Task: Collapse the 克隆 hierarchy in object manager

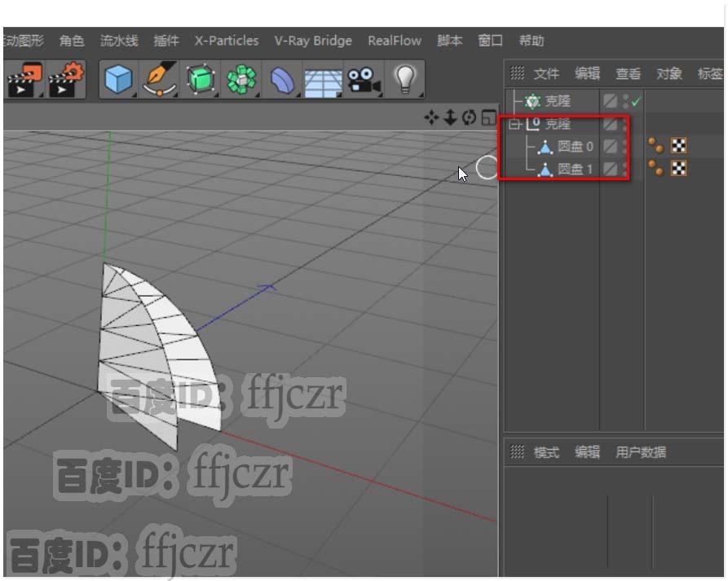Action: (514, 123)
